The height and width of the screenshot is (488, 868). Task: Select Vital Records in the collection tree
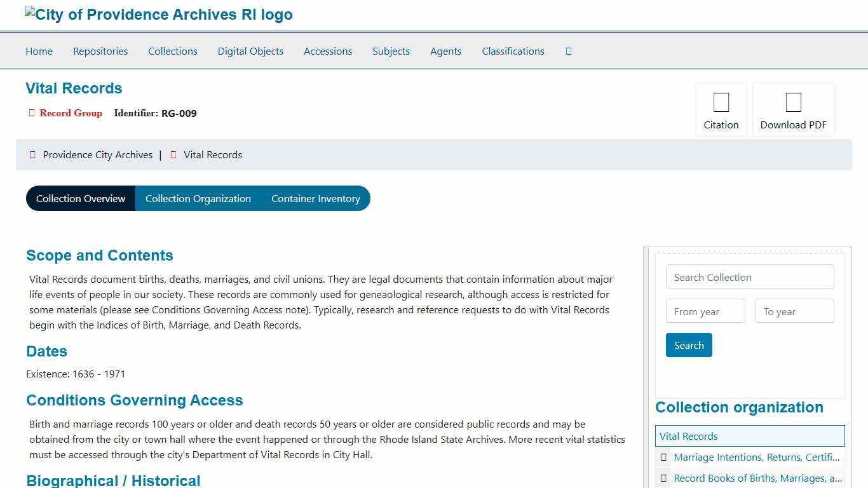click(689, 437)
